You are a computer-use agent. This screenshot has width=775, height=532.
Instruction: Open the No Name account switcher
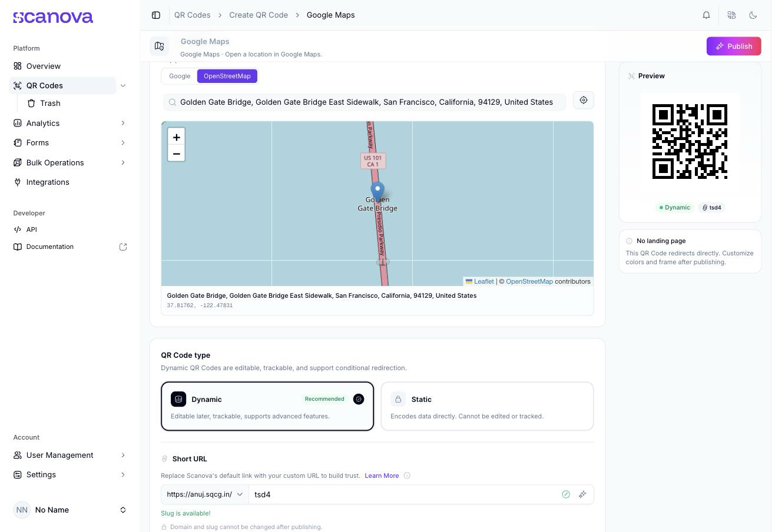70,510
